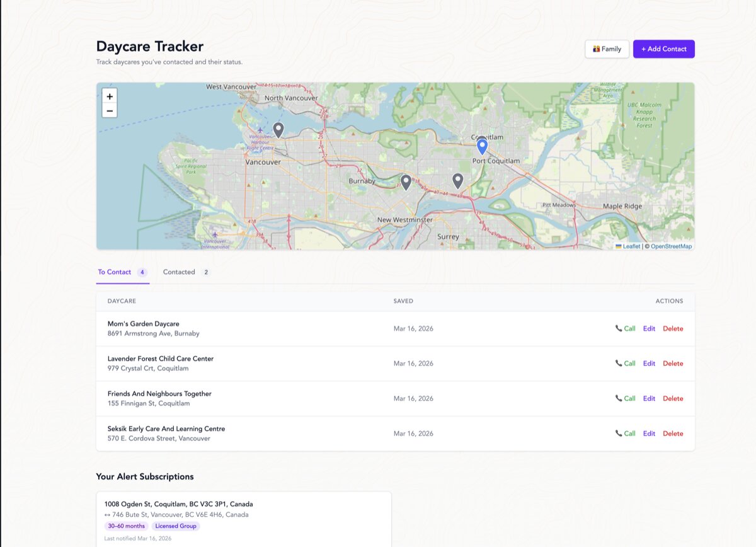The height and width of the screenshot is (547, 756).
Task: Click the 30–60 months badge in Alert Subscriptions
Action: (x=126, y=525)
